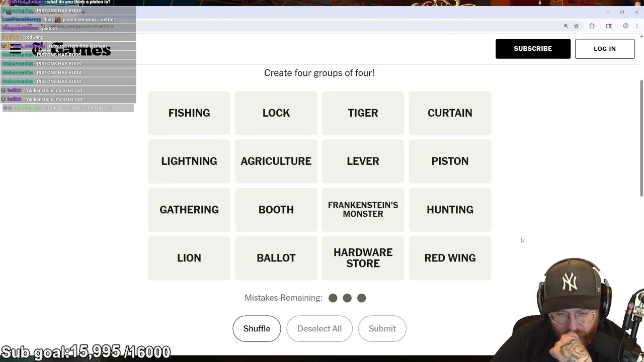Click the black SUBSCRIBE button
Screen dimensions: 644x362
[533, 49]
